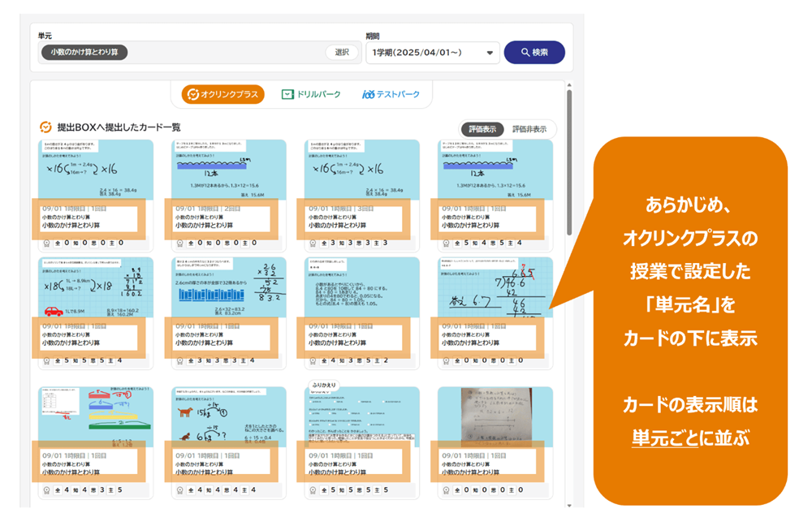Viewport: 812px width, 513px height.
Task: Select the オクリンクプラス tab label
Action: [229, 95]
